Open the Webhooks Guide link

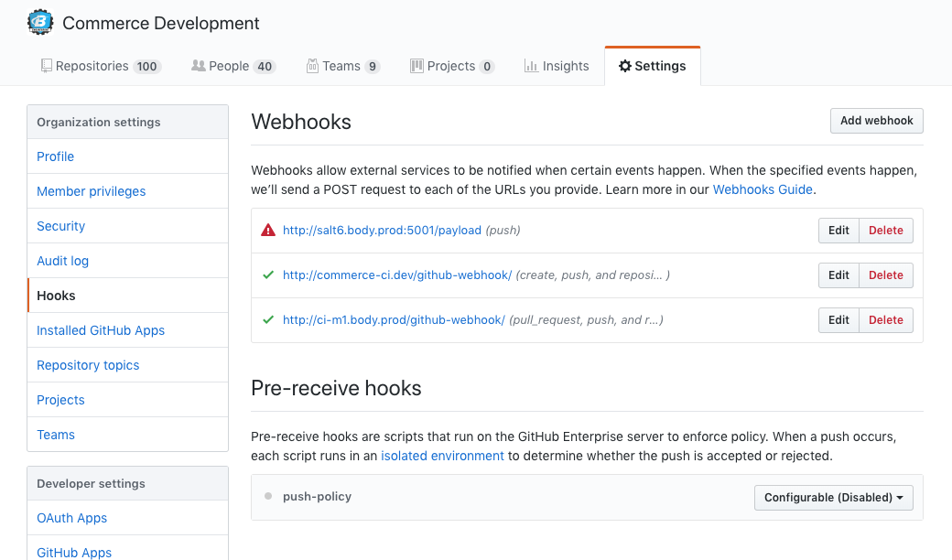coord(763,189)
